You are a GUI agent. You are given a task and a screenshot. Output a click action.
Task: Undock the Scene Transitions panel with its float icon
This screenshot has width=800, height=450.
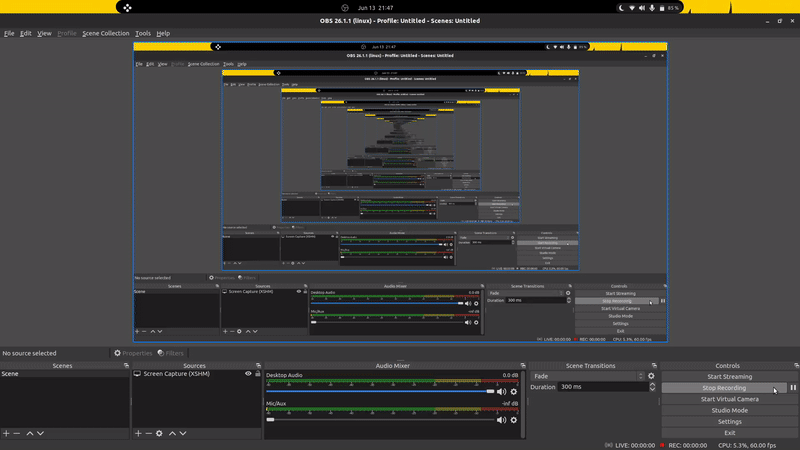[x=654, y=366]
